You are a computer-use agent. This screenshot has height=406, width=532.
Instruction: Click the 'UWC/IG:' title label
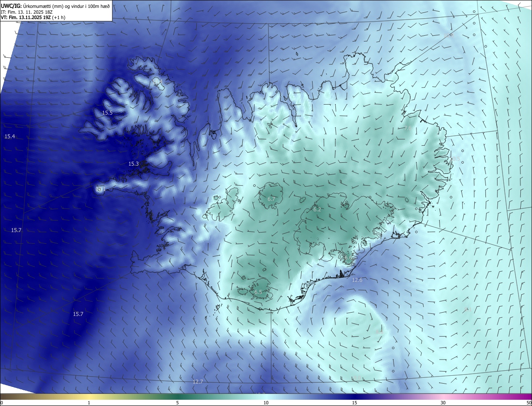11,5
